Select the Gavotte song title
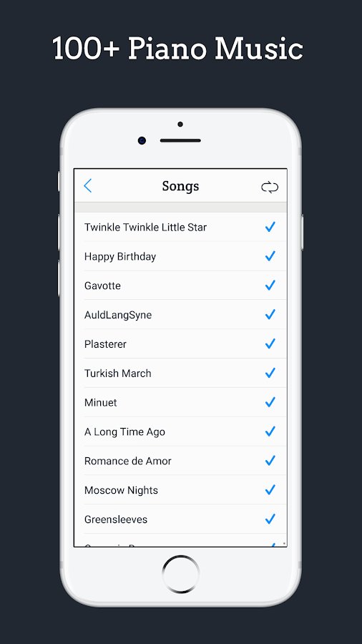362x644 pixels. (x=102, y=286)
